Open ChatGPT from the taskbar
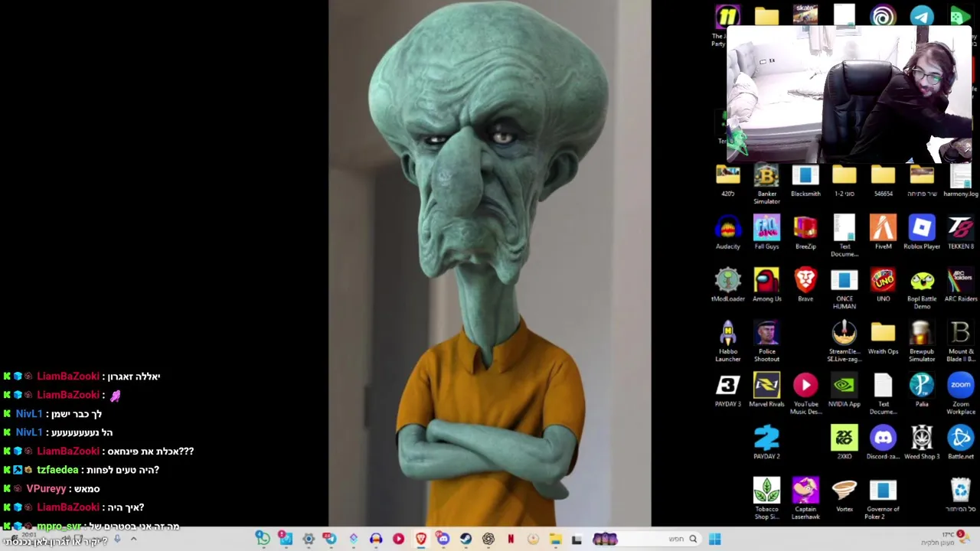The image size is (980, 551). coord(488,540)
